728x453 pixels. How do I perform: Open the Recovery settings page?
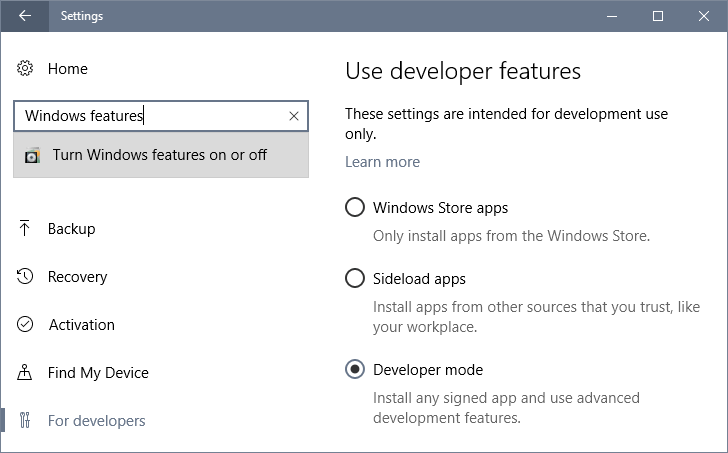click(x=78, y=277)
